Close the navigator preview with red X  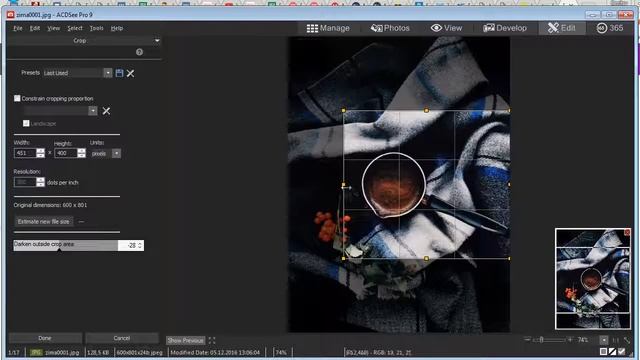click(627, 233)
